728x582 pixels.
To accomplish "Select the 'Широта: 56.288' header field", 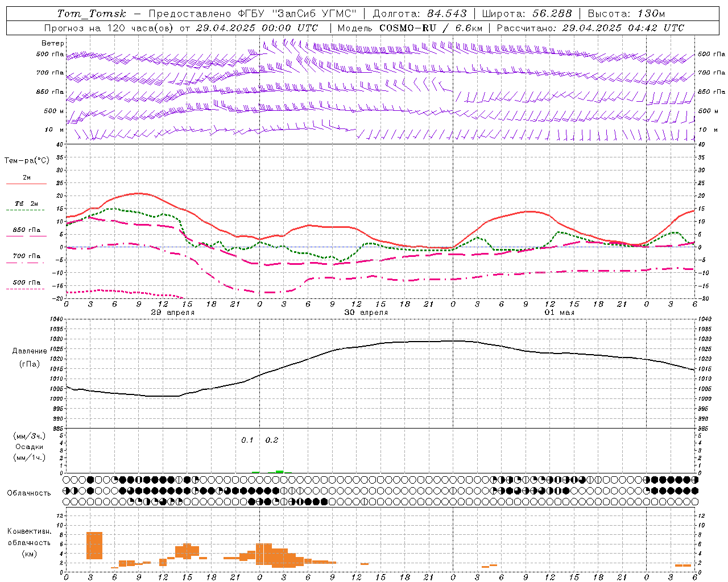I will (x=527, y=14).
